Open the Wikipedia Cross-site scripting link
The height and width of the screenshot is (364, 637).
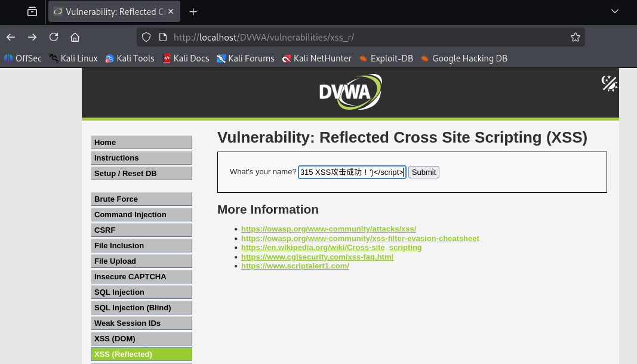(x=331, y=248)
